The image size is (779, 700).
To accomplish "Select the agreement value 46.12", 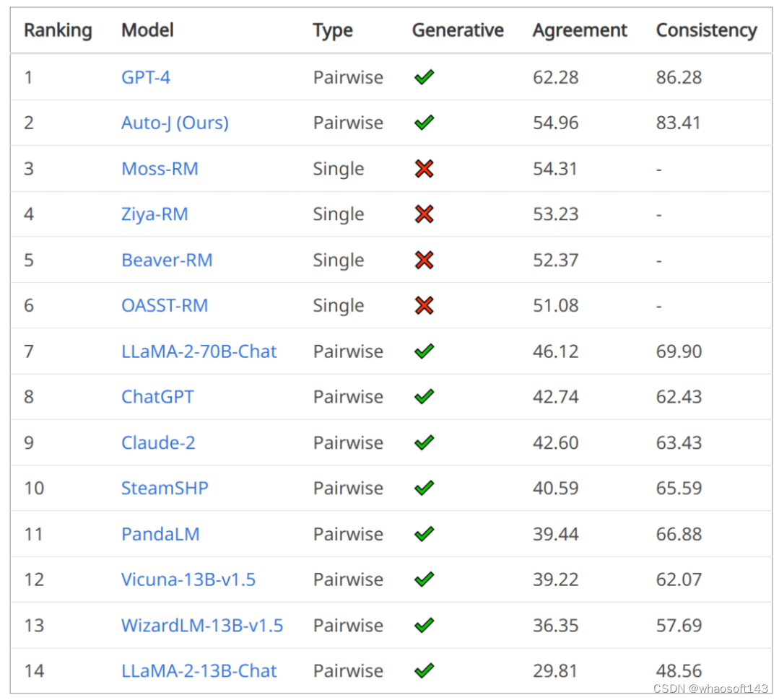I will (x=555, y=351).
